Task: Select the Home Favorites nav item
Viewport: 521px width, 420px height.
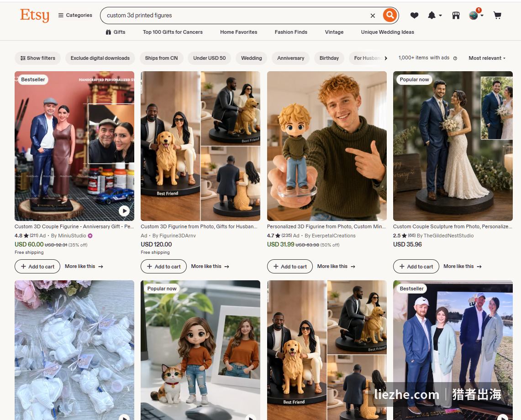Action: point(238,32)
